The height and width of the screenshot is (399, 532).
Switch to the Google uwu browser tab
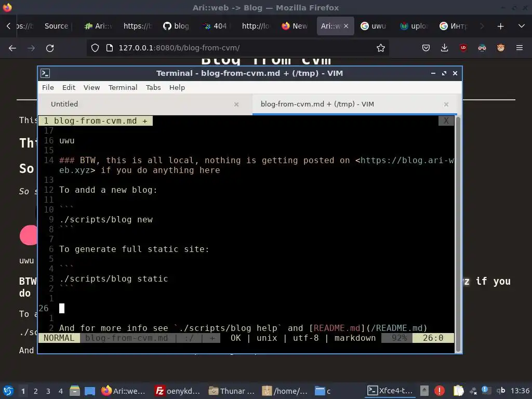coord(373,26)
